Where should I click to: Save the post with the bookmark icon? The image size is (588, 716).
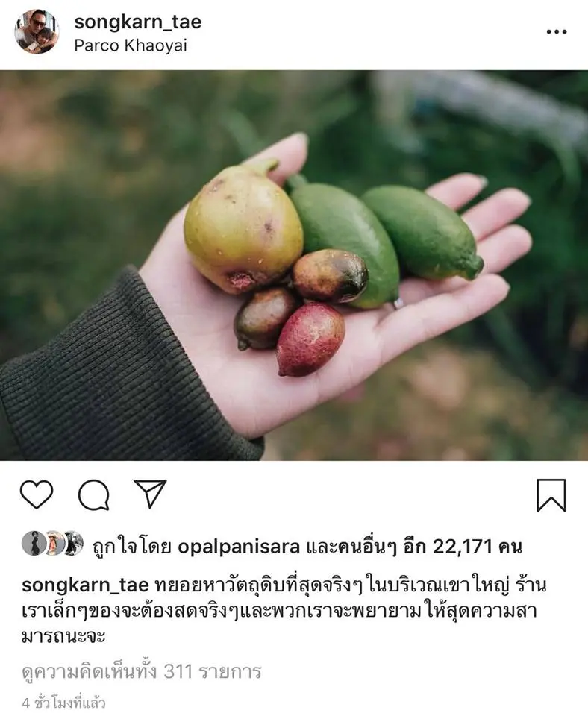(551, 495)
